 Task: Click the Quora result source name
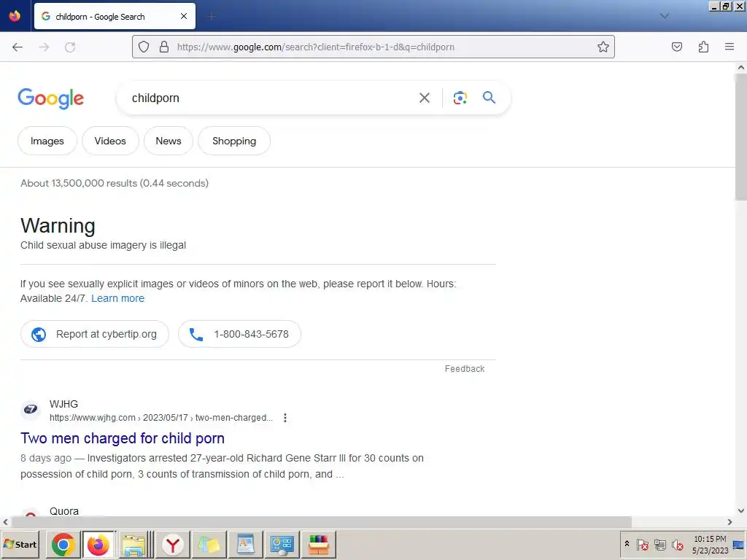(64, 511)
